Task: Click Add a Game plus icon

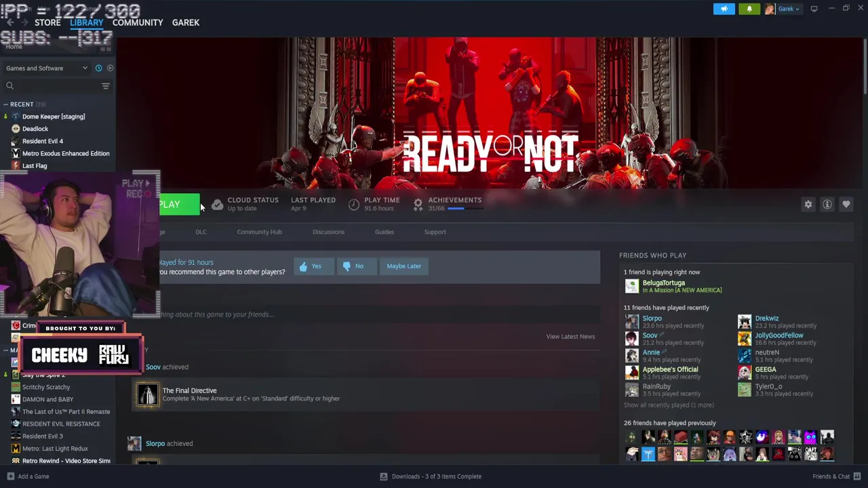Action: tap(10, 476)
